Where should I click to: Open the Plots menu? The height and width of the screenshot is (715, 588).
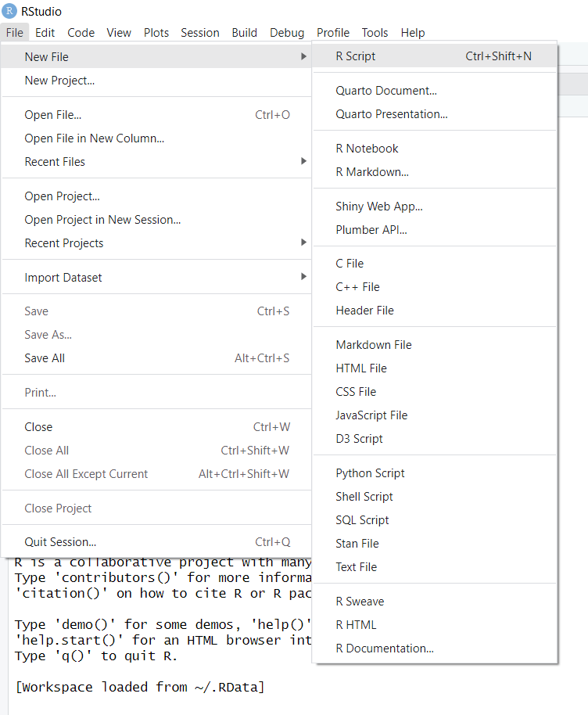(156, 33)
